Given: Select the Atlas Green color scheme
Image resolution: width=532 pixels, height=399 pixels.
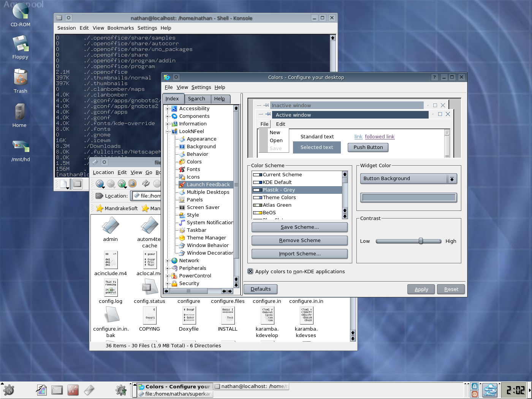Looking at the screenshot, I should tap(297, 205).
